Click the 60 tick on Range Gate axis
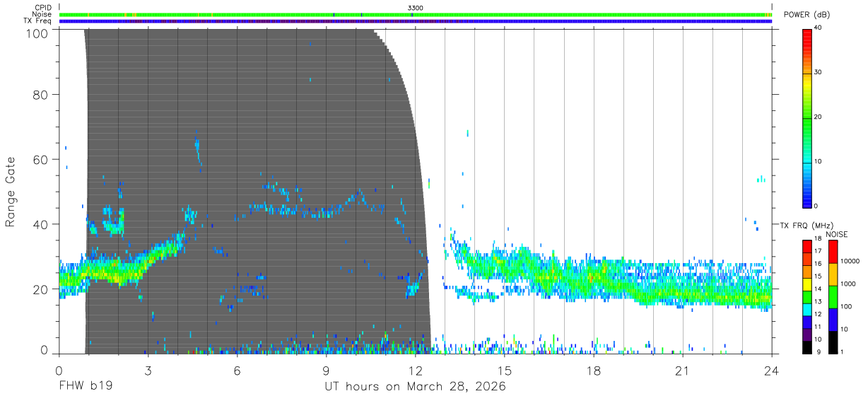 tap(40, 159)
